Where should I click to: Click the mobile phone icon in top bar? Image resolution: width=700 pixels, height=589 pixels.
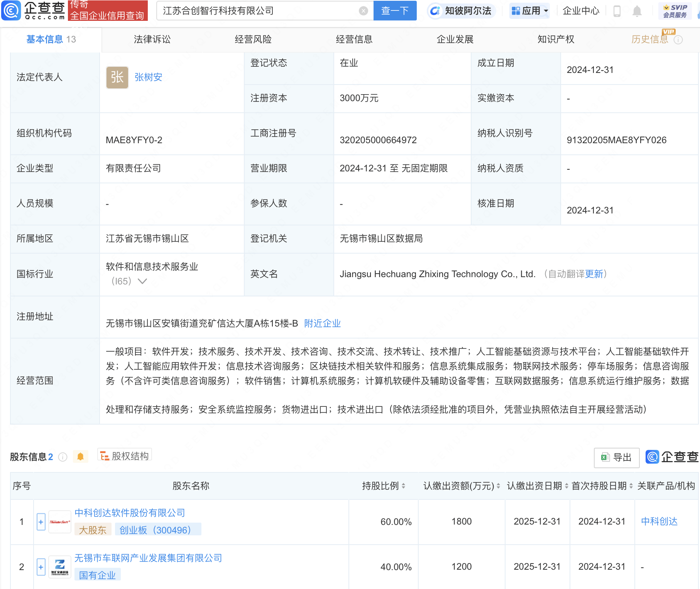pyautogui.click(x=617, y=11)
